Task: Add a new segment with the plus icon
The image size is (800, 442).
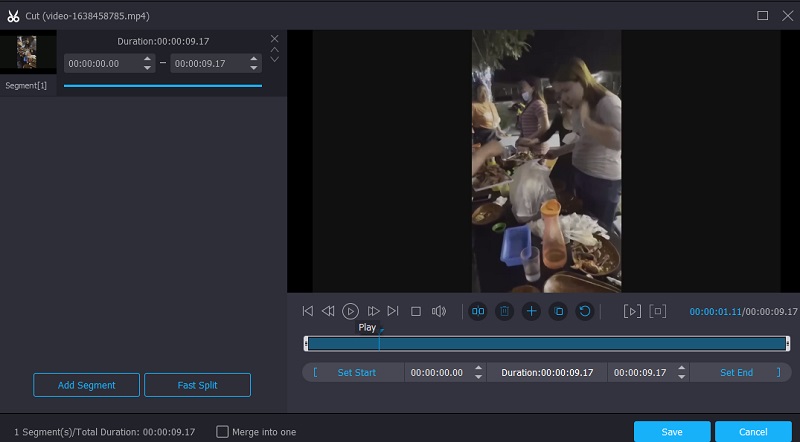Action: [532, 311]
